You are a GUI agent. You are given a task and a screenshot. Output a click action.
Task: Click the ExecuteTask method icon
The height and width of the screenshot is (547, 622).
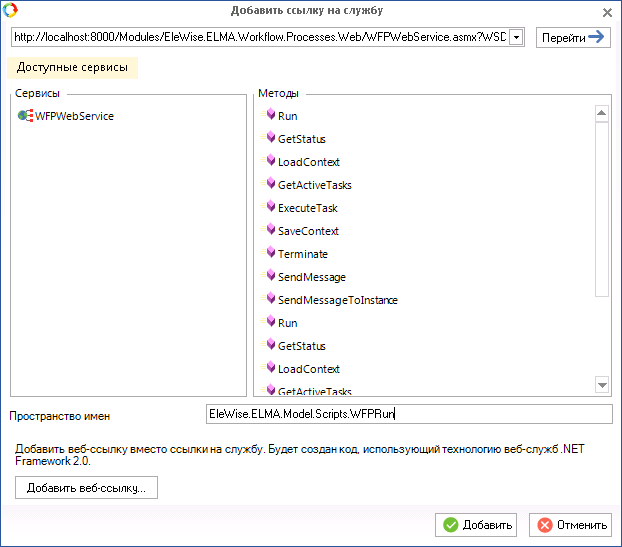pyautogui.click(x=269, y=207)
